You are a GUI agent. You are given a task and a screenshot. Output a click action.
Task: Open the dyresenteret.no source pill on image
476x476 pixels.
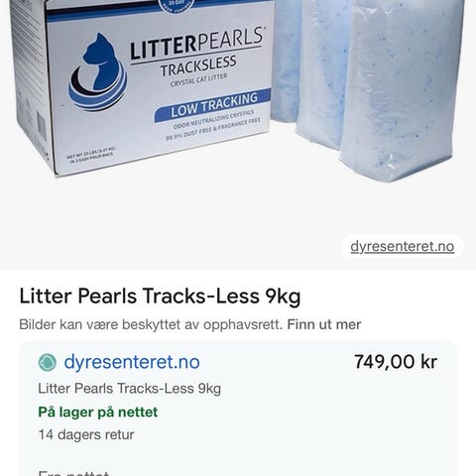(403, 247)
